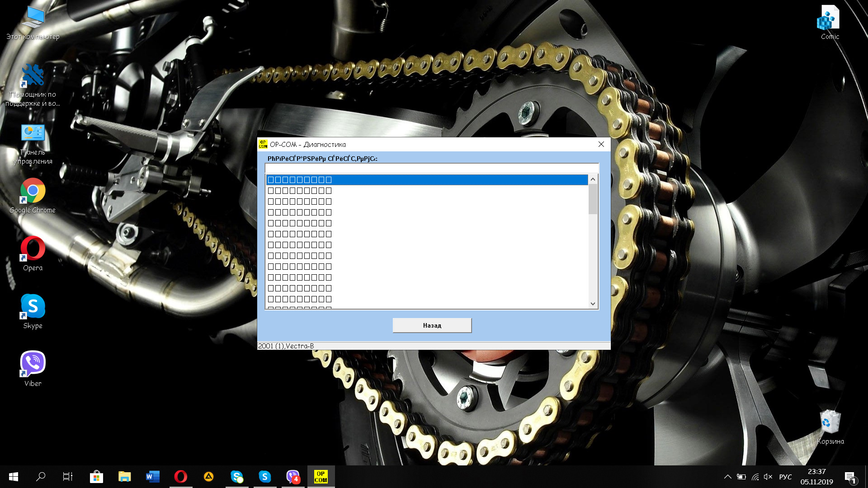This screenshot has width=868, height=488.
Task: Open the Comic file on desktop
Action: (830, 18)
